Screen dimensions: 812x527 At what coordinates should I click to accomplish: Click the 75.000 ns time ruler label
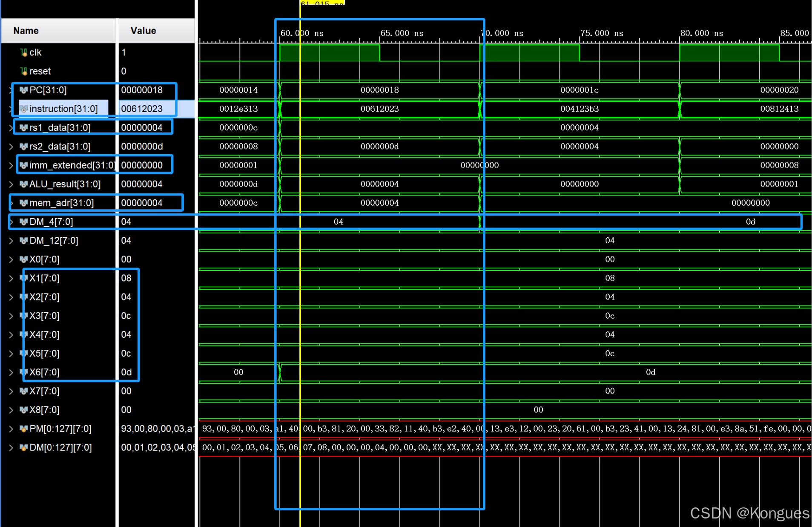[x=602, y=33]
